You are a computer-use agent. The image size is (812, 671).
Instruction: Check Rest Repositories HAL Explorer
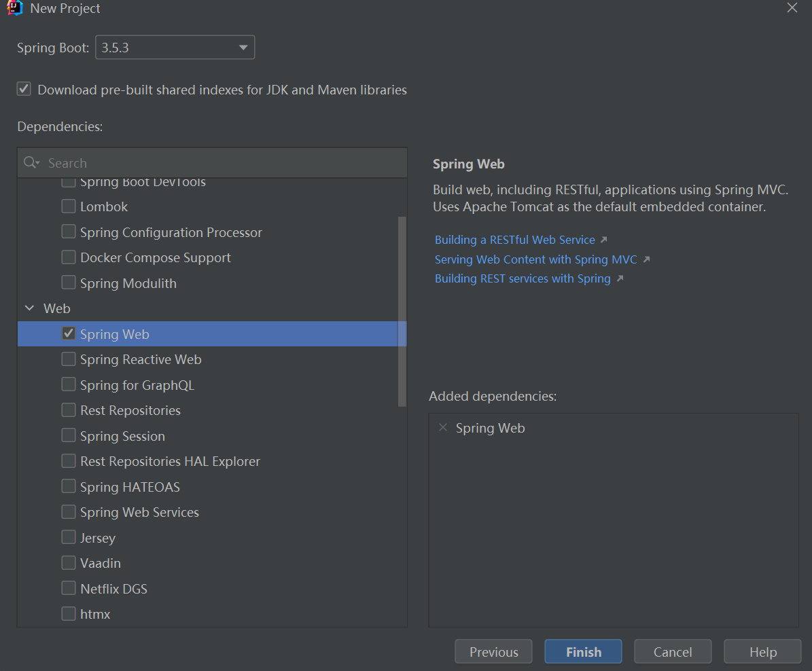click(69, 460)
